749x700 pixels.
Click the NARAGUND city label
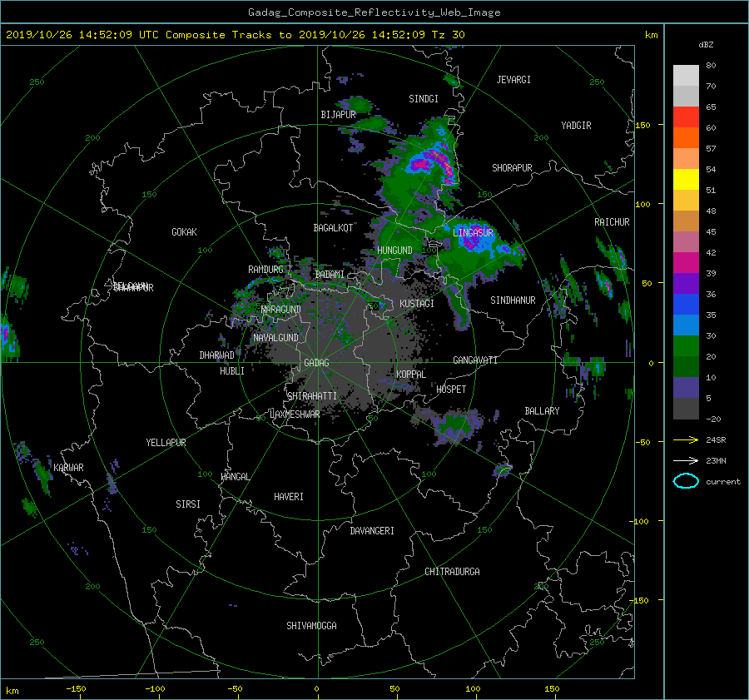pos(281,310)
